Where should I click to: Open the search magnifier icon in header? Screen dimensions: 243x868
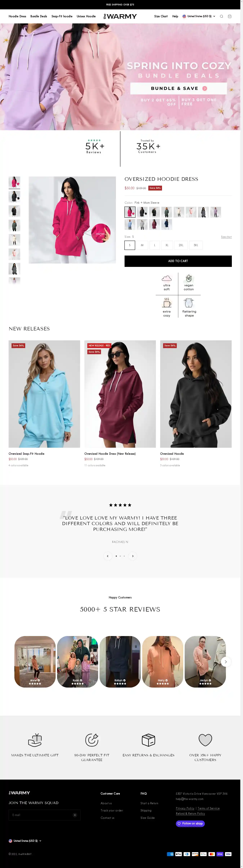[221, 16]
